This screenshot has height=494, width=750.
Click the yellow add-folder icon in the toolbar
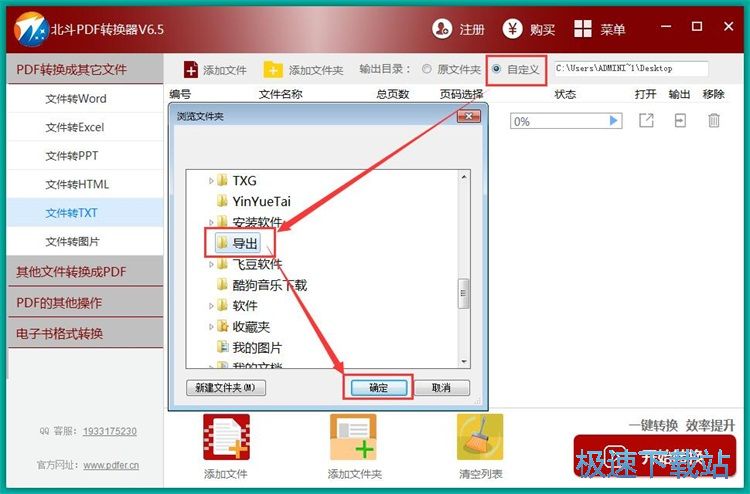(x=273, y=70)
